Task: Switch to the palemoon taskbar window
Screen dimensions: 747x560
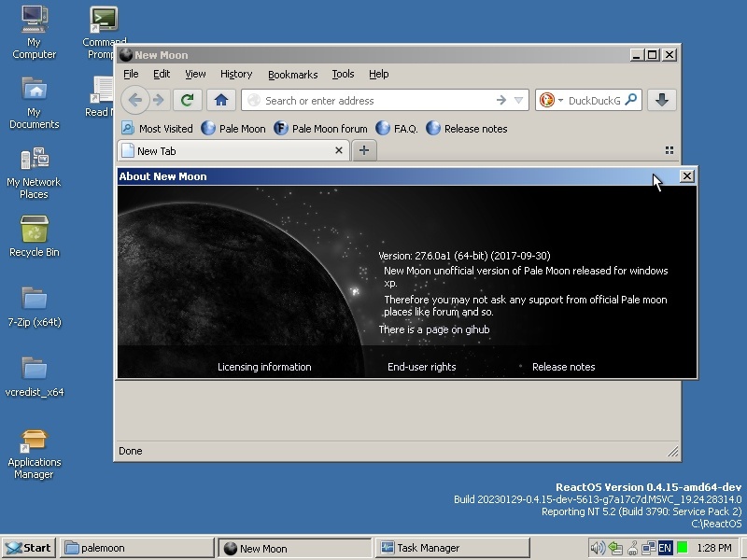Action: coord(136,548)
